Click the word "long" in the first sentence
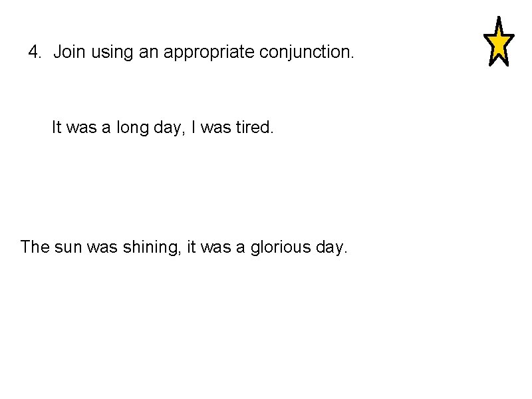The height and width of the screenshot is (399, 532). (x=132, y=128)
